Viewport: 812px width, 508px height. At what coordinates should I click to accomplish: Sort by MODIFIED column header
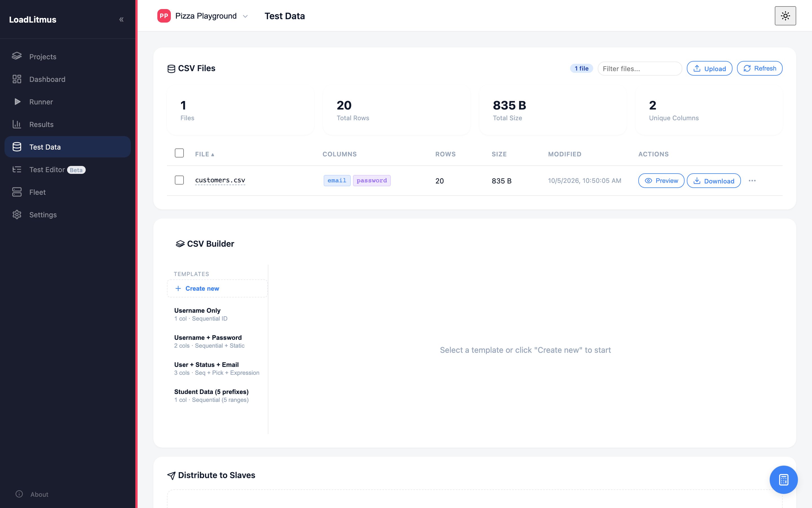tap(564, 154)
